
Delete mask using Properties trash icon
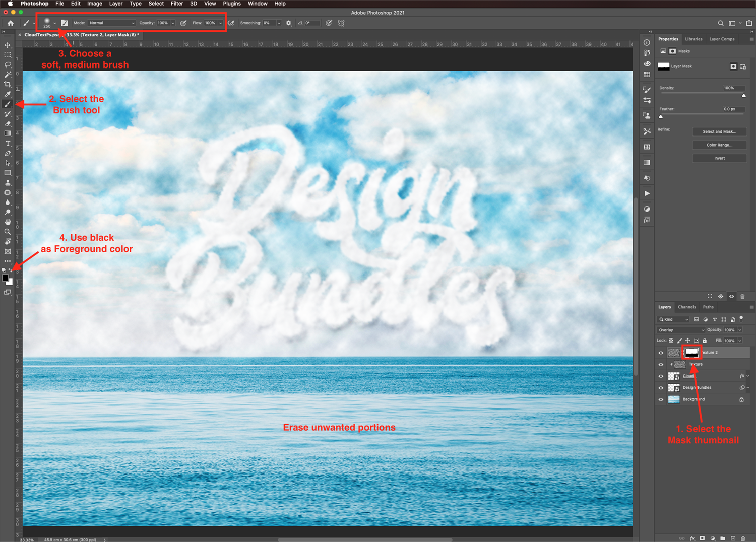[x=742, y=296]
